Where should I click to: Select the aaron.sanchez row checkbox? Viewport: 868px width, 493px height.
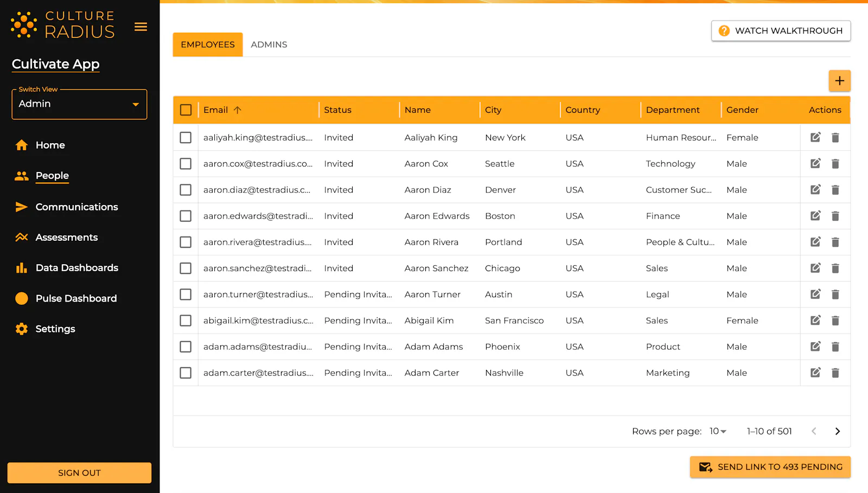coord(186,268)
